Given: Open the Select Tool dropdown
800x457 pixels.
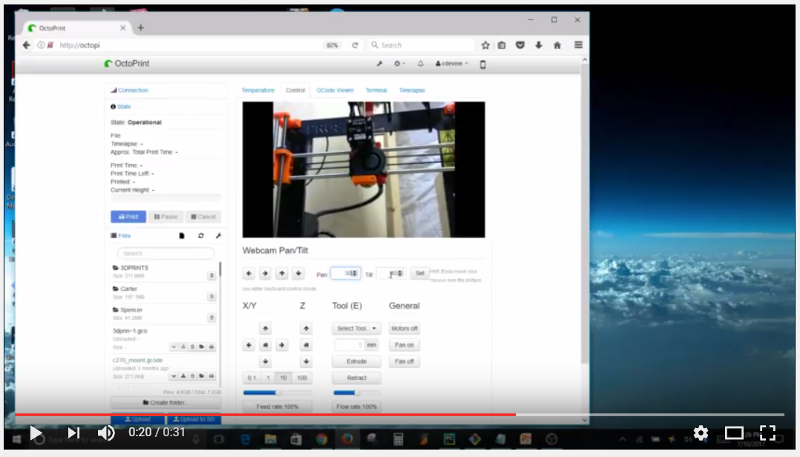Looking at the screenshot, I should (x=357, y=328).
